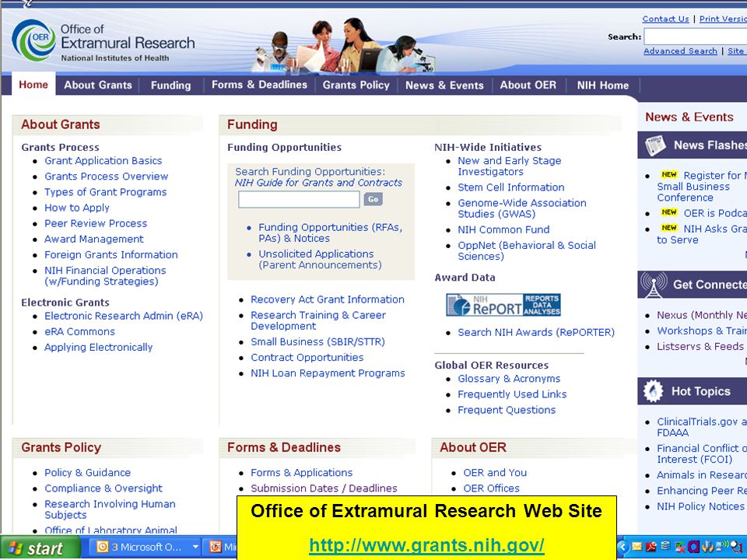The width and height of the screenshot is (747, 560).
Task: Open the eRA Commons link
Action: [x=79, y=331]
